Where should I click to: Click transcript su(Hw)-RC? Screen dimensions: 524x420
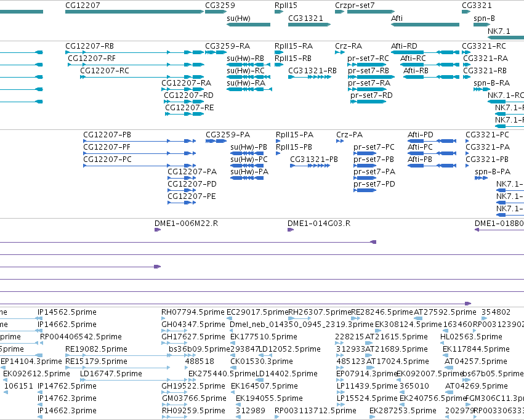(248, 77)
